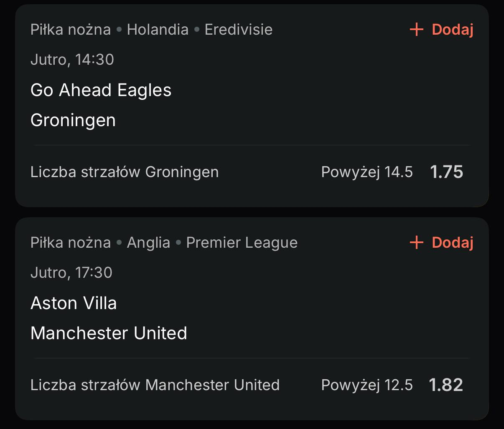Open the Manchester United team name in the match

109,333
